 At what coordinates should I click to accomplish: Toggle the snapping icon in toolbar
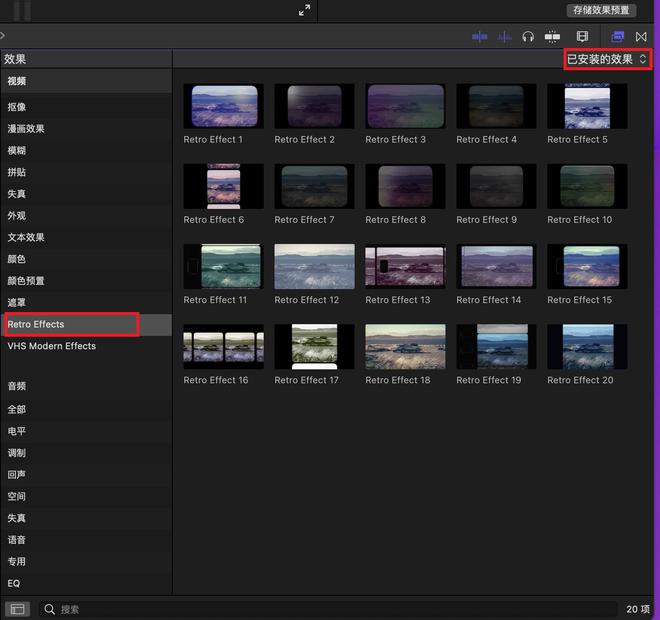click(x=552, y=37)
